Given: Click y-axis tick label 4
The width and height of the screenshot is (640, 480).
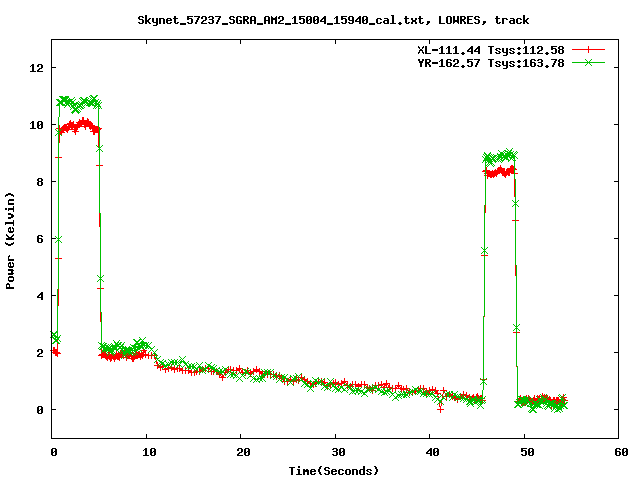Looking at the screenshot, I should pos(40,296).
